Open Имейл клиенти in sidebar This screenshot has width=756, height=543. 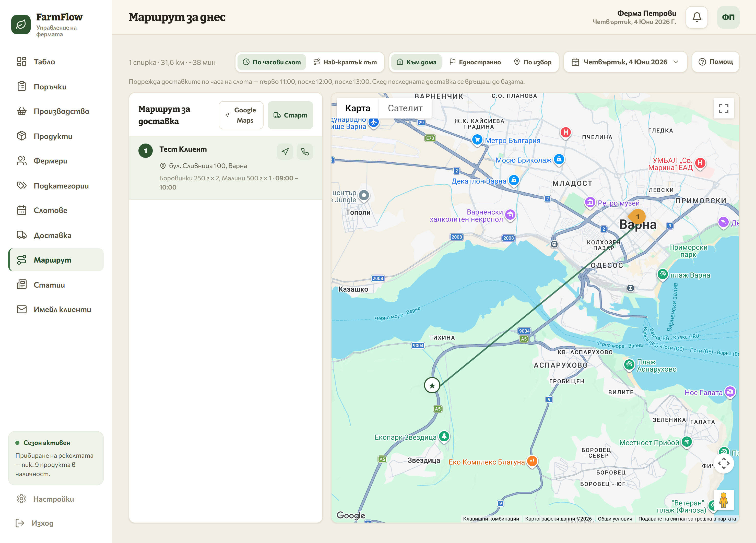point(56,309)
